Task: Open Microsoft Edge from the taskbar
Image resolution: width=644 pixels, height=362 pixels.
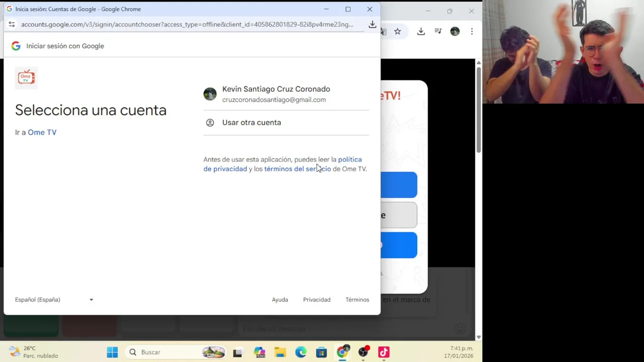Action: [301, 352]
